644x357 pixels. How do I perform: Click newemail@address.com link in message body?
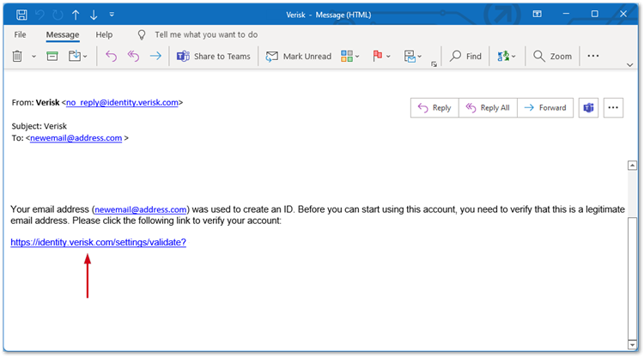click(x=141, y=209)
